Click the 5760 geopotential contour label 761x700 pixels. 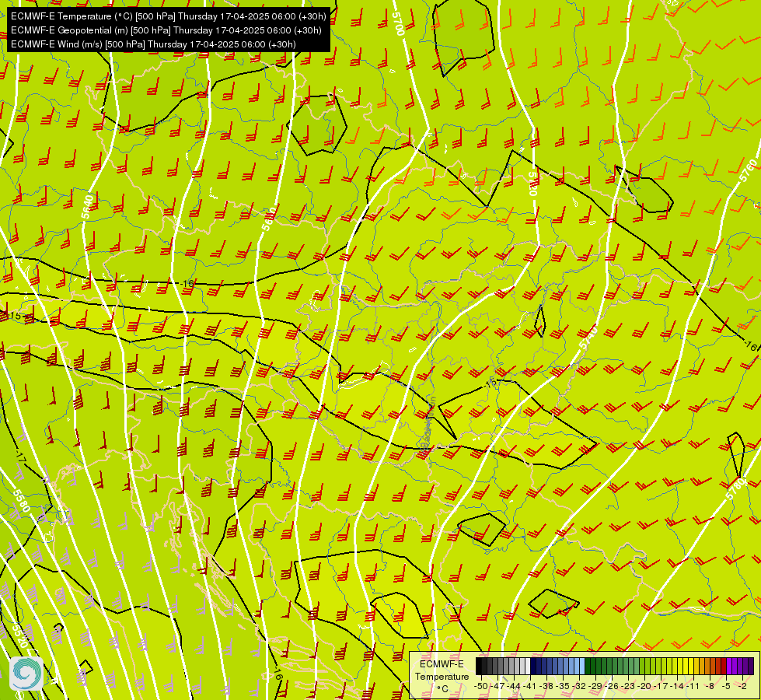click(748, 171)
